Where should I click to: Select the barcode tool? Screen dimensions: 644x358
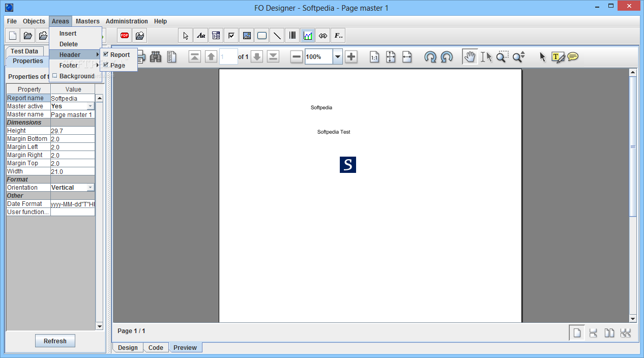click(x=292, y=36)
